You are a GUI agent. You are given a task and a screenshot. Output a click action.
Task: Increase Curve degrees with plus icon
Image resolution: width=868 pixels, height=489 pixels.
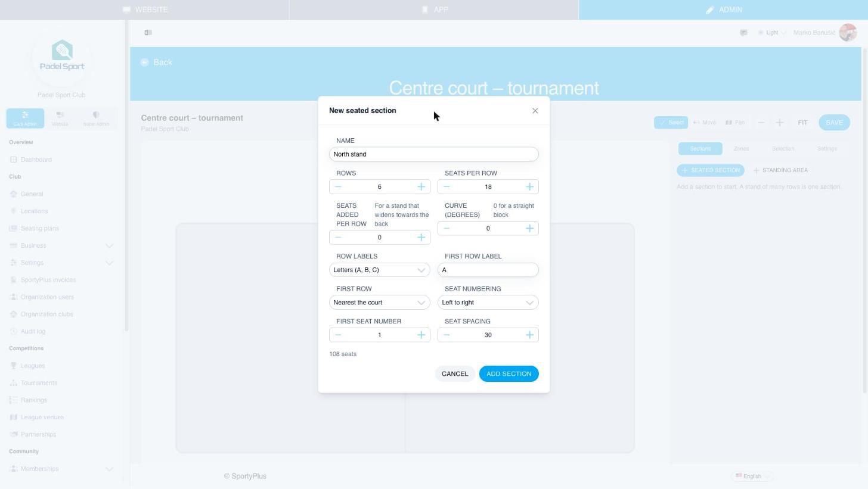click(529, 229)
